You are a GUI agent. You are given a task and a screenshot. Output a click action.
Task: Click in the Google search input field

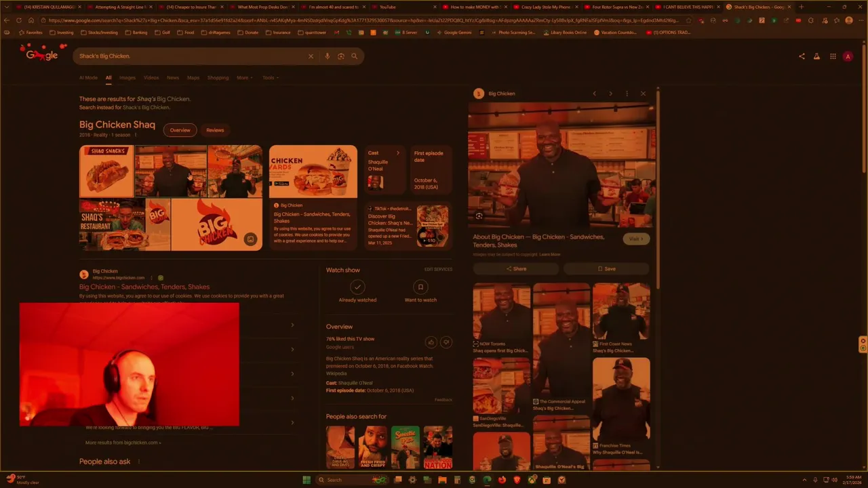[190, 56]
